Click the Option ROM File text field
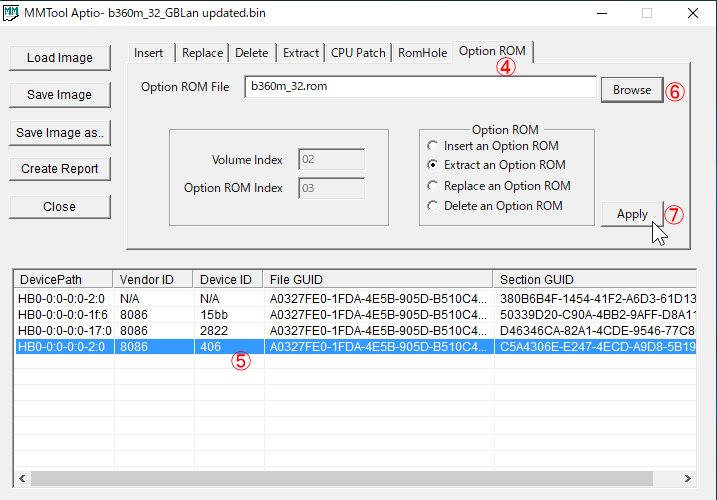Screen dimensions: 717x500 tap(420, 87)
